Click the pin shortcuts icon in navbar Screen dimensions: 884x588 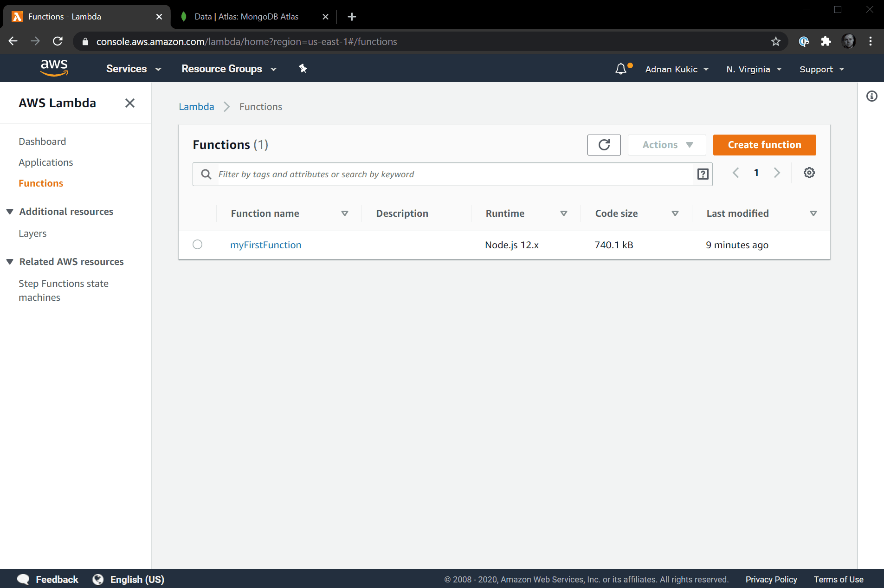click(303, 69)
